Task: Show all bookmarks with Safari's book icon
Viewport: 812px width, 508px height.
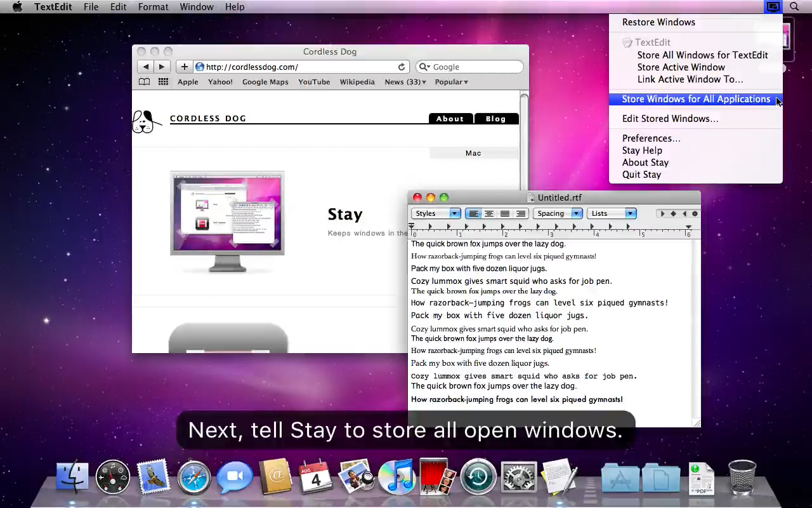Action: (x=144, y=81)
